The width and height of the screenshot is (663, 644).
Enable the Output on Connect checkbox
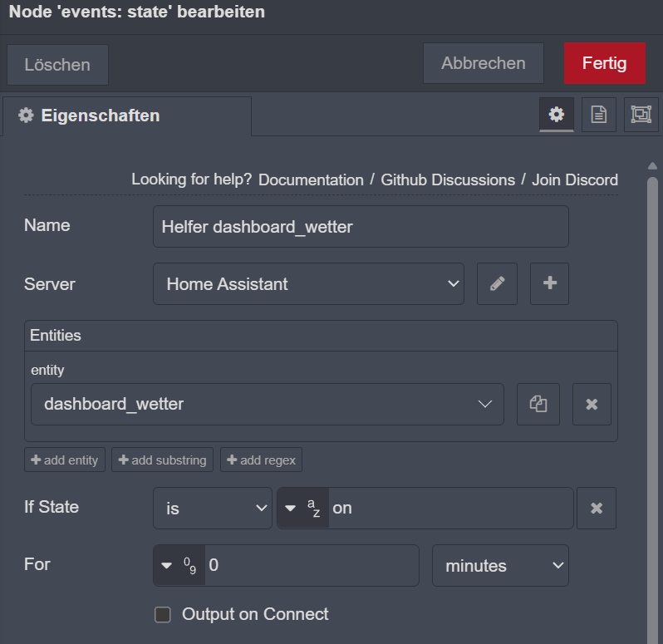(x=163, y=615)
